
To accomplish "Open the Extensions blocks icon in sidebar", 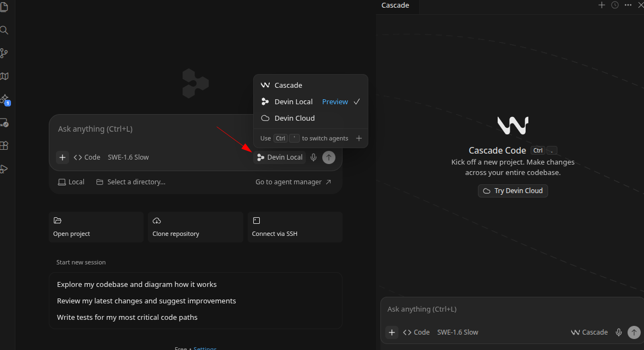I will (4, 145).
